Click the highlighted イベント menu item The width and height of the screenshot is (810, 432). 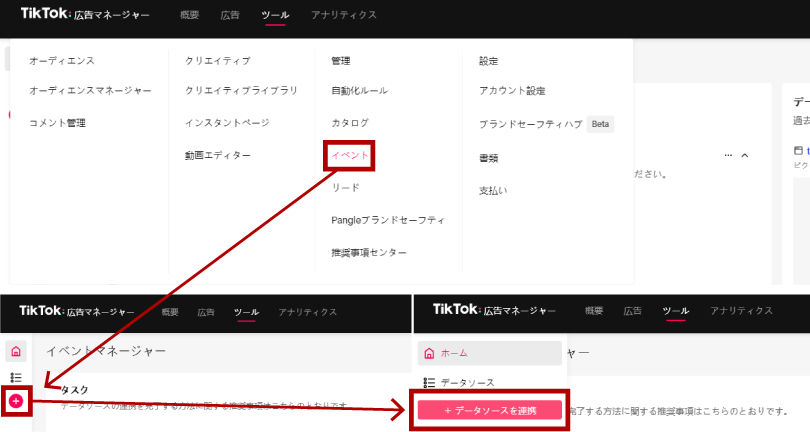350,155
